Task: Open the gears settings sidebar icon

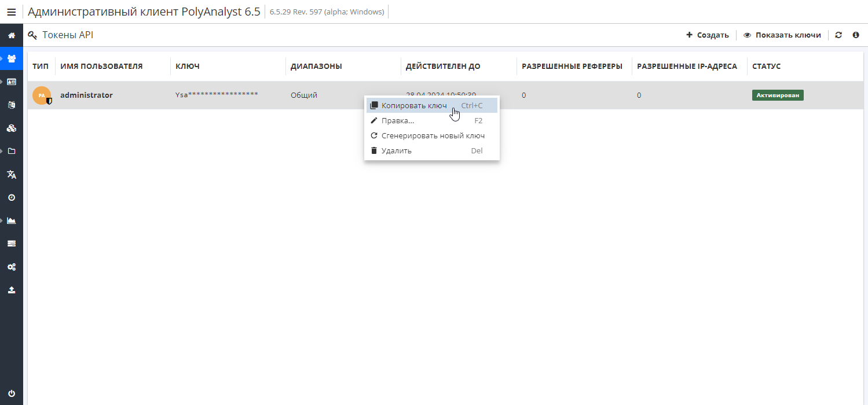Action: click(x=12, y=267)
